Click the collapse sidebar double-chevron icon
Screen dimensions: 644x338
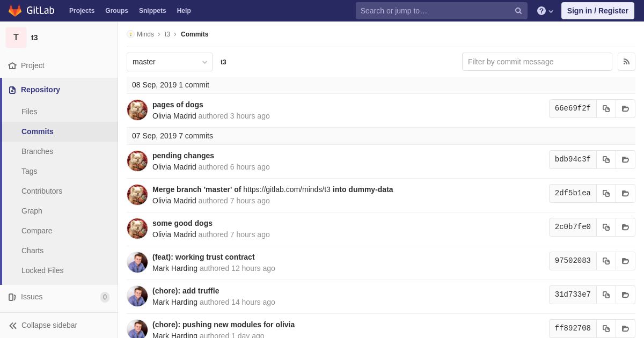[x=13, y=325]
